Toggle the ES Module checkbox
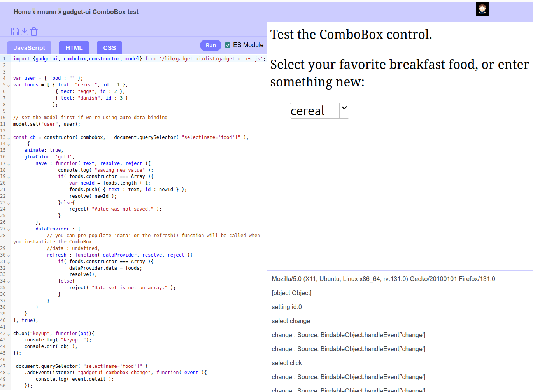This screenshot has height=392, width=533. [x=228, y=45]
